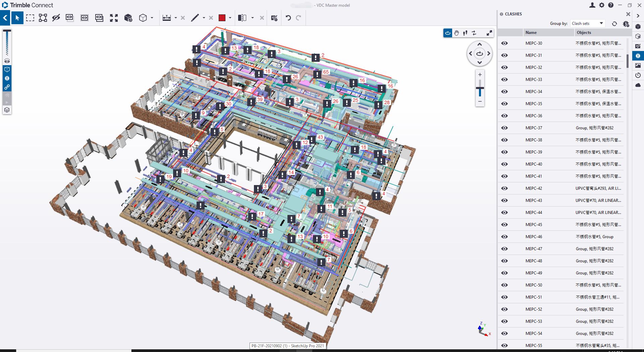Select the rectangle area selection tool

click(30, 18)
